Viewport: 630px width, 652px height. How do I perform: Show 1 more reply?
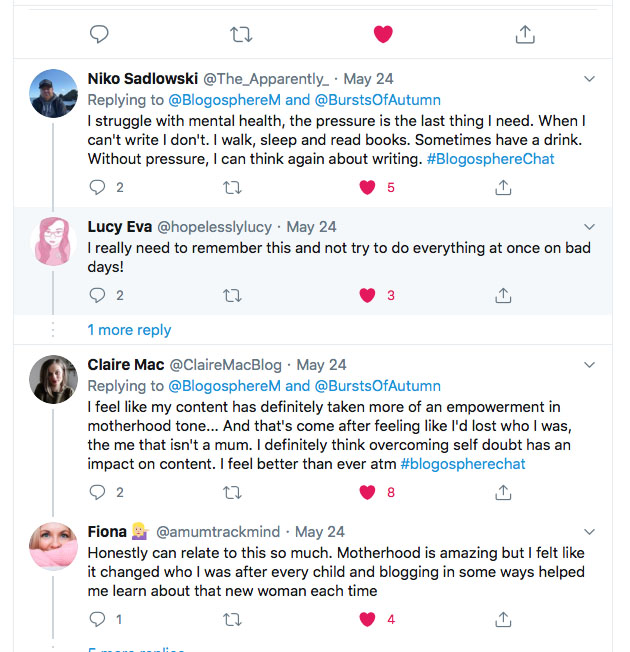click(129, 330)
